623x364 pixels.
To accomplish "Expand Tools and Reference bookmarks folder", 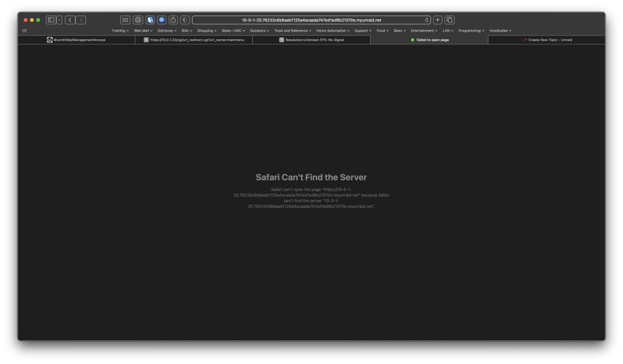I will point(292,30).
